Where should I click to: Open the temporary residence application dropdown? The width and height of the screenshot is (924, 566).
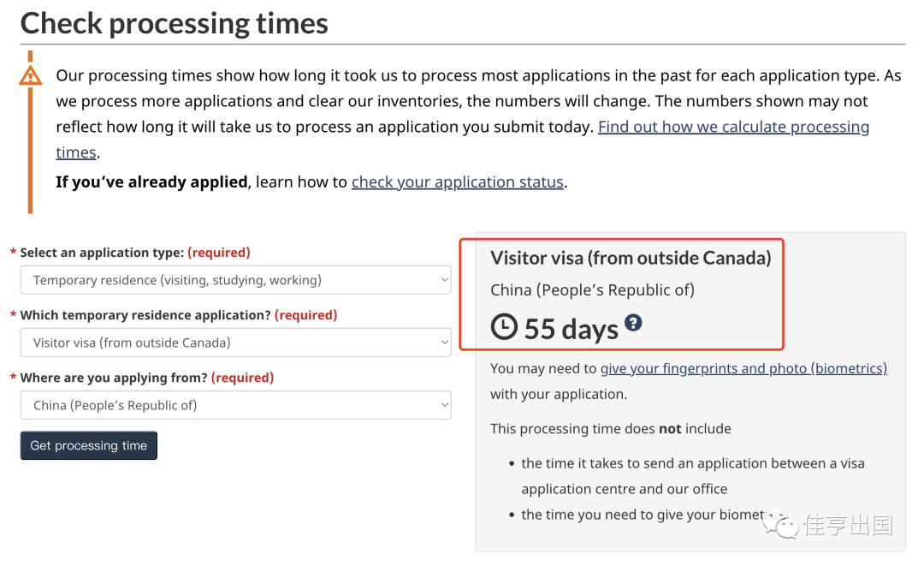236,343
